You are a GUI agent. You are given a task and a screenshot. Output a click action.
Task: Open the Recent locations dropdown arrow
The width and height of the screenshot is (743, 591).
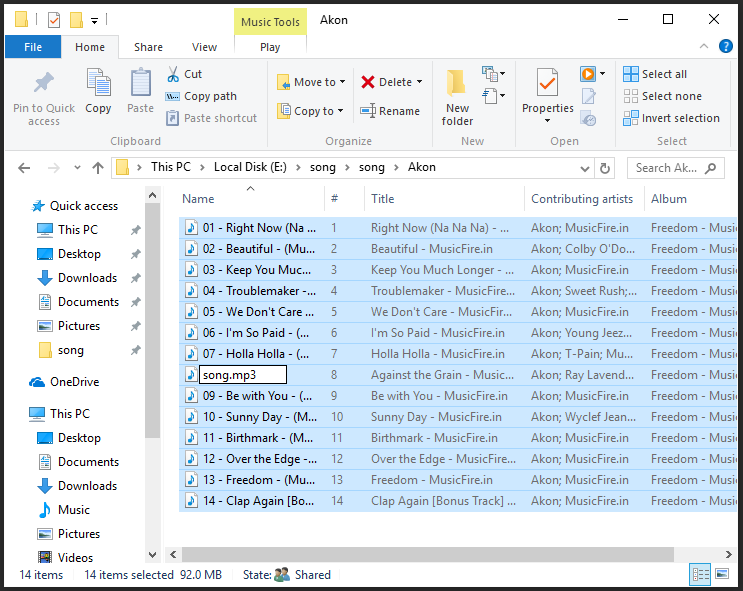pyautogui.click(x=77, y=168)
